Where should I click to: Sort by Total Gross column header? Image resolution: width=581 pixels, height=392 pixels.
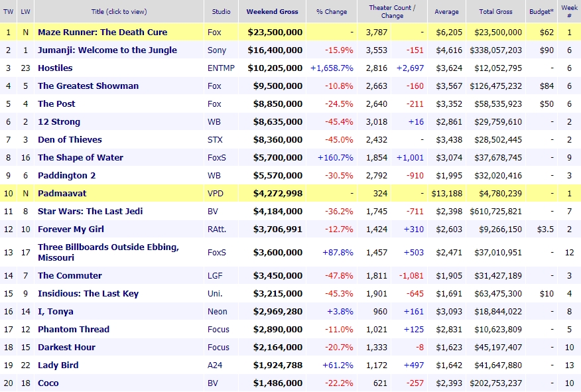coord(496,11)
